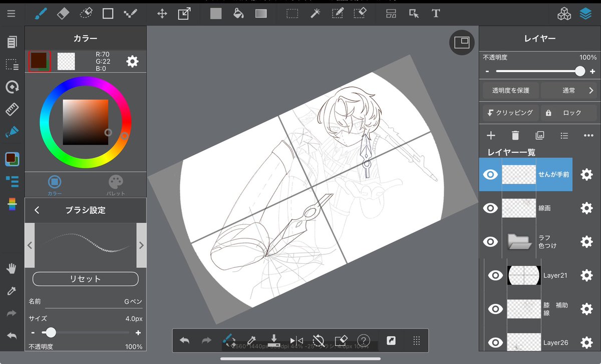Toggle the layers panel icon

[x=585, y=14]
